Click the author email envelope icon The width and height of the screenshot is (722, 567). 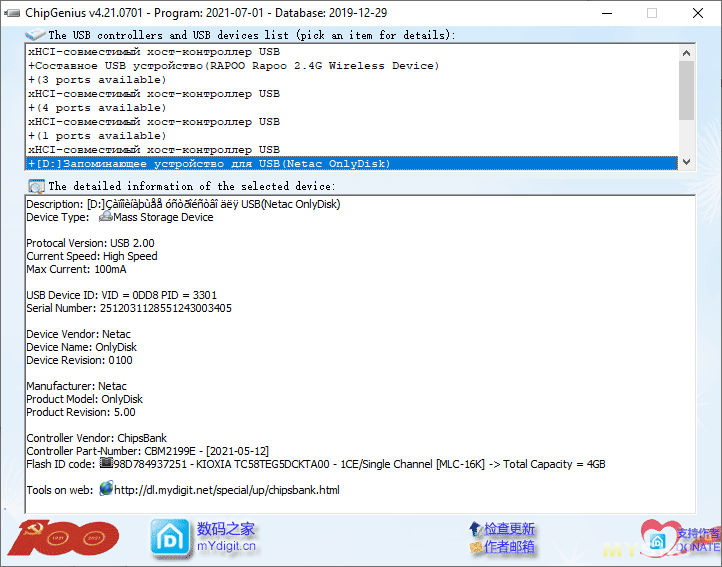(x=475, y=547)
